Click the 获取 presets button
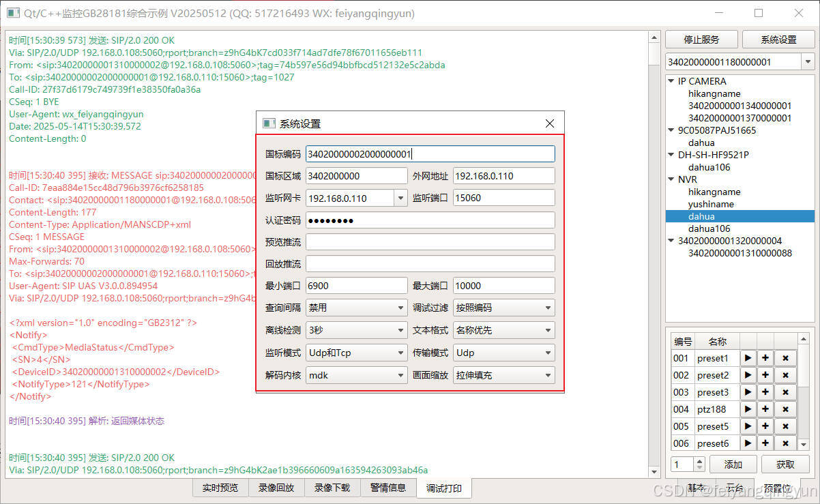The height and width of the screenshot is (504, 820). pos(786,464)
